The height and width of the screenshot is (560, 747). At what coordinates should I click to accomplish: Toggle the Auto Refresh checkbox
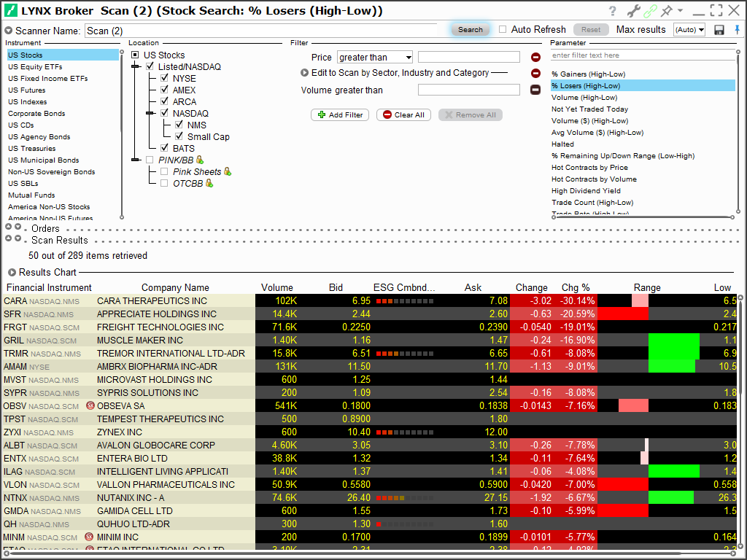pyautogui.click(x=503, y=29)
